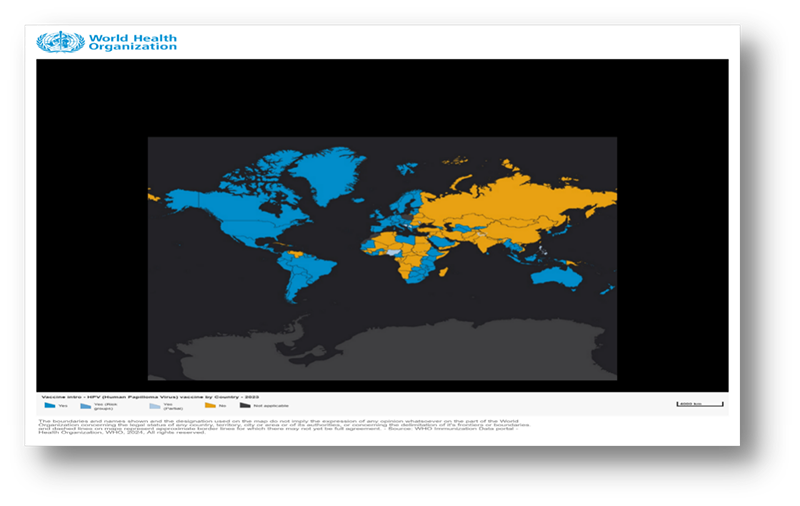Click the 'Not applicable' legend label
The image size is (800, 506).
point(271,406)
